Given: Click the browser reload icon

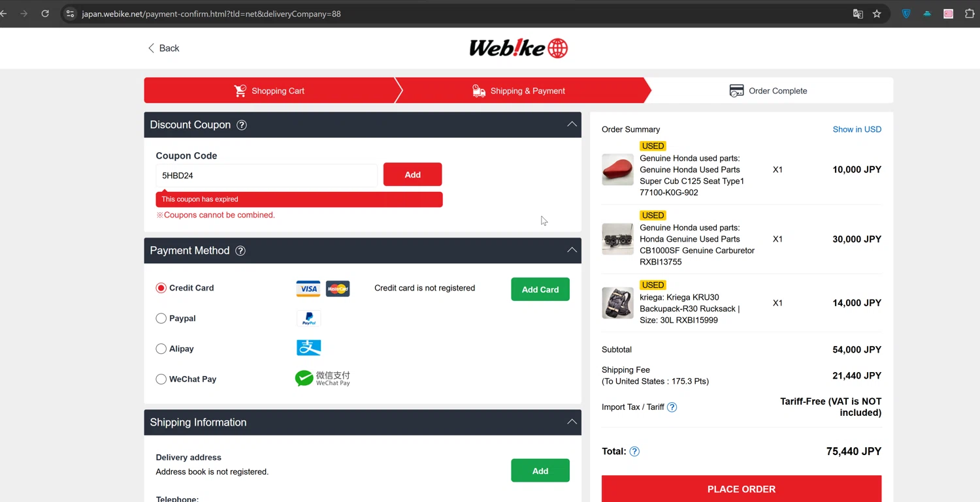Looking at the screenshot, I should (x=45, y=14).
